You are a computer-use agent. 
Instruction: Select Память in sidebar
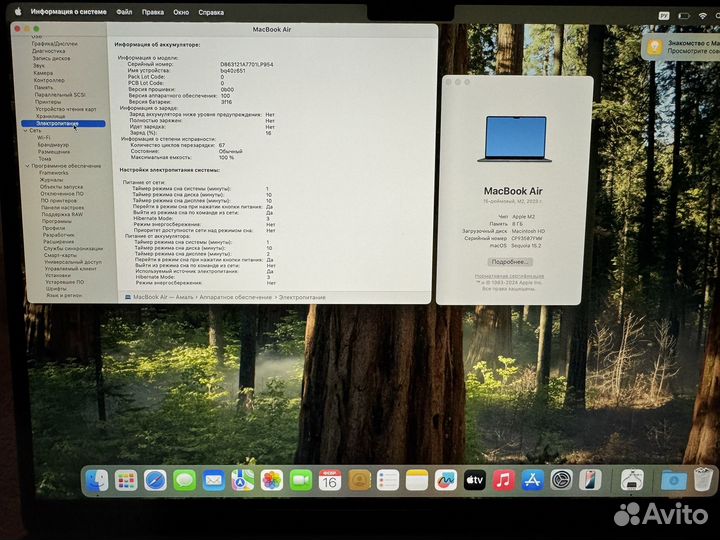click(x=44, y=87)
